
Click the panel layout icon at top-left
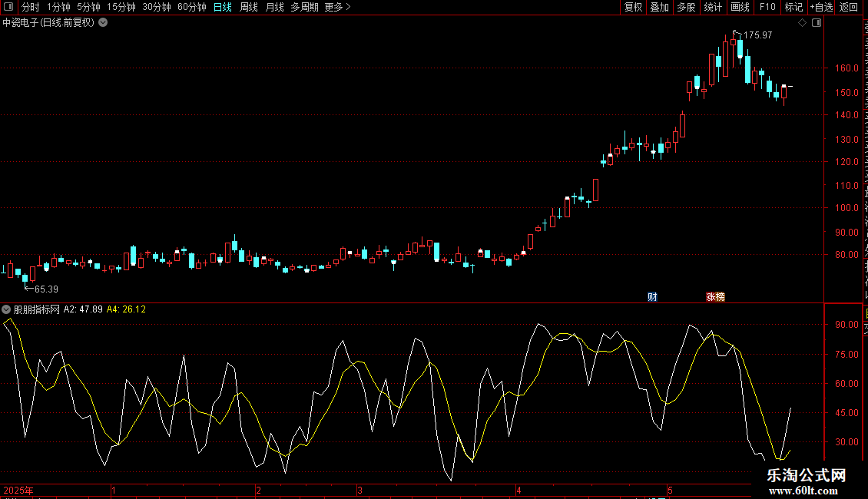pyautogui.click(x=8, y=7)
